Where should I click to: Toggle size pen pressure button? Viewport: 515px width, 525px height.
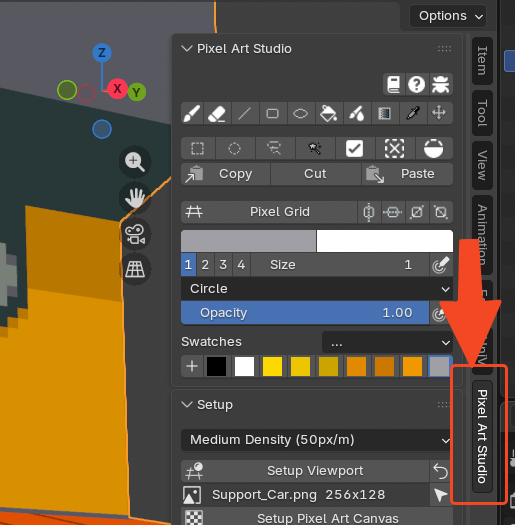tap(441, 265)
